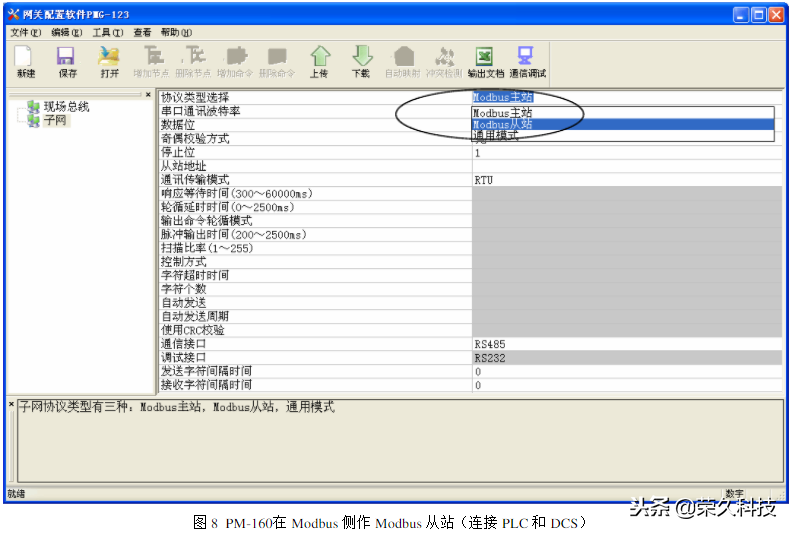The image size is (792, 533).
Task: Select the 现场总线 tree node
Action: 66,106
